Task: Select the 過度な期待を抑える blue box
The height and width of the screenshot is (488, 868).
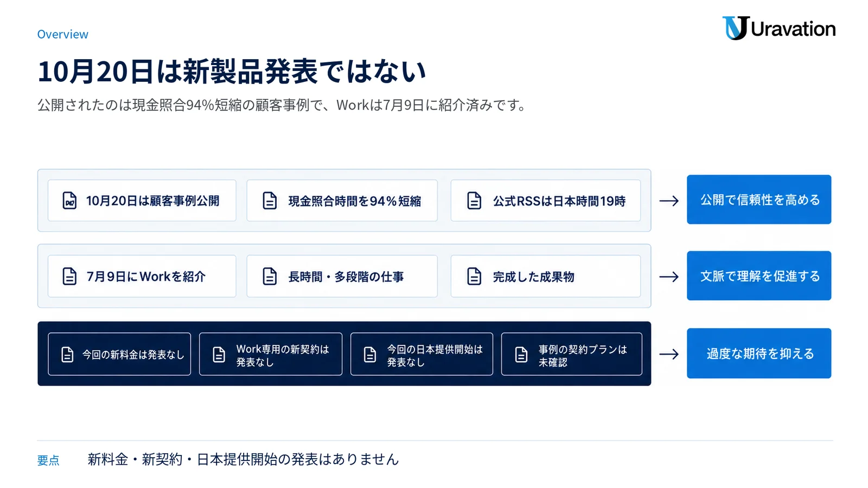Action: coord(759,353)
